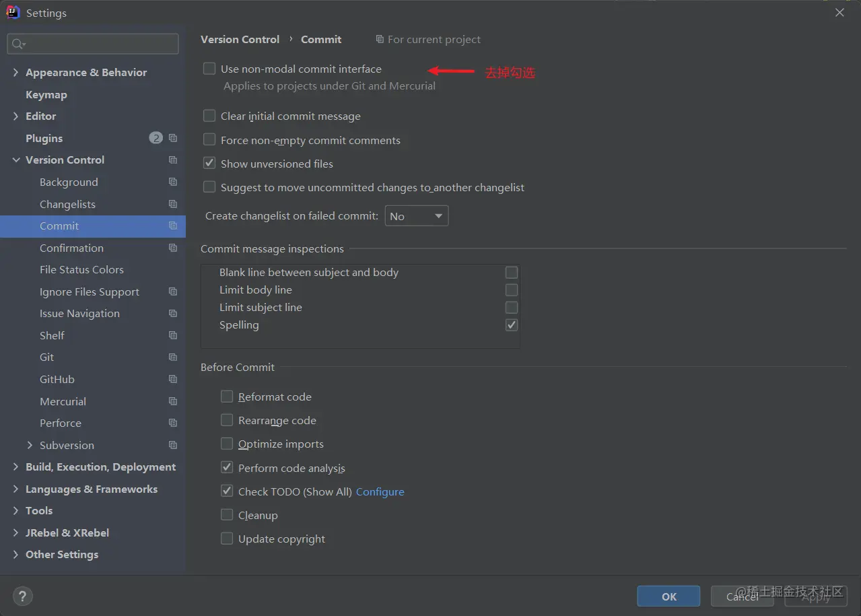Check Optimize imports before commit
Image resolution: width=861 pixels, height=616 pixels.
click(227, 444)
